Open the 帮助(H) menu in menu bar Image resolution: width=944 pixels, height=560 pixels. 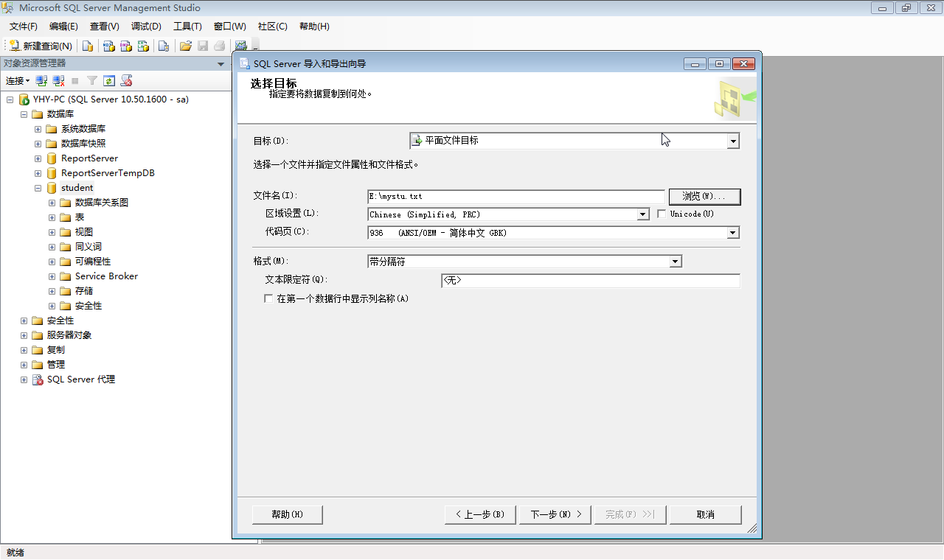click(x=314, y=27)
